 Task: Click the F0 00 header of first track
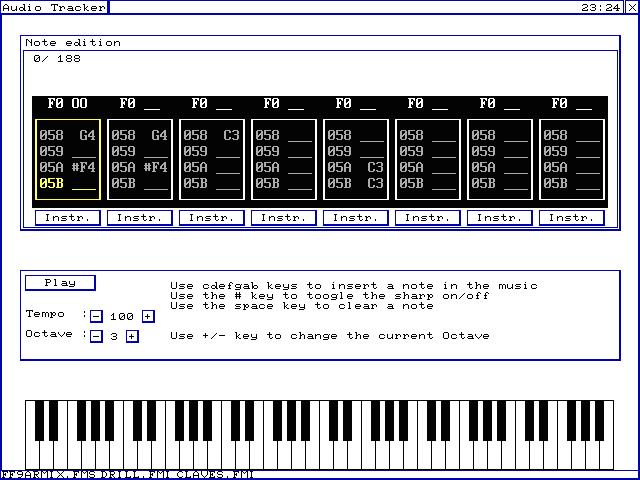tap(68, 103)
